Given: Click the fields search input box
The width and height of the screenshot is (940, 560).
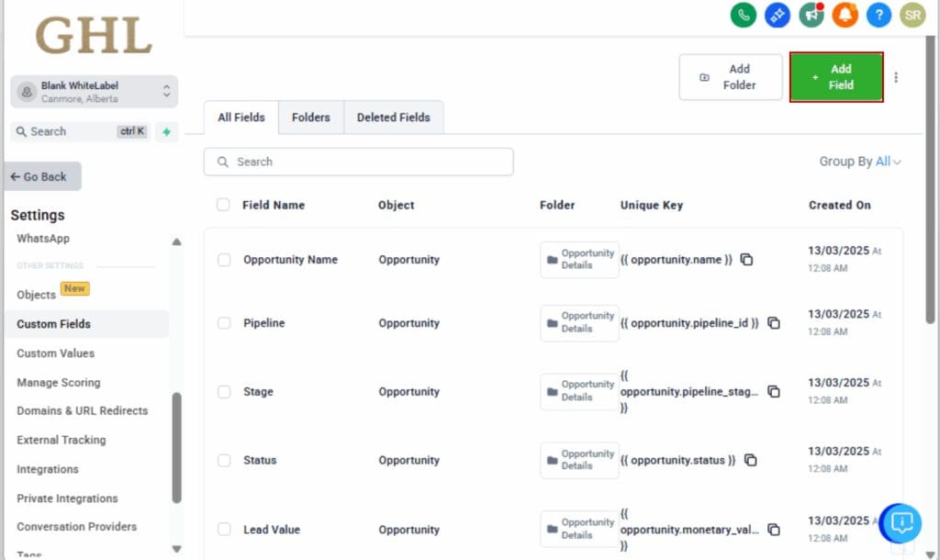Looking at the screenshot, I should coord(358,162).
